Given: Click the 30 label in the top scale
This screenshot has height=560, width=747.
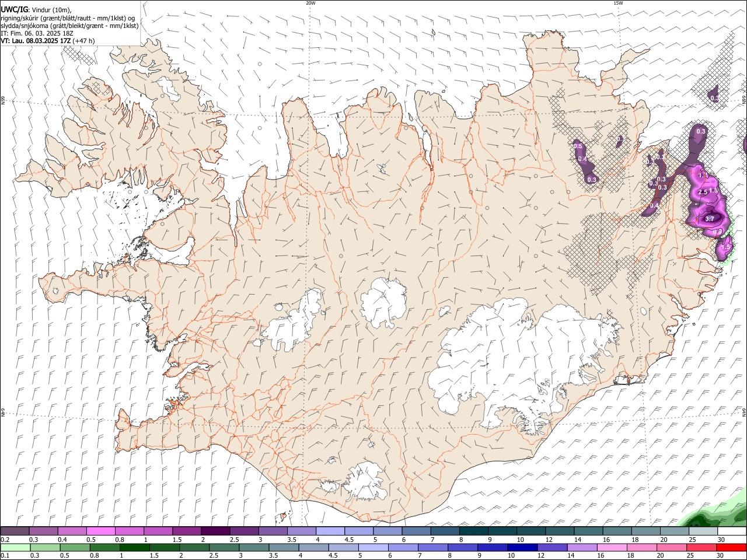Looking at the screenshot, I should tap(721, 540).
